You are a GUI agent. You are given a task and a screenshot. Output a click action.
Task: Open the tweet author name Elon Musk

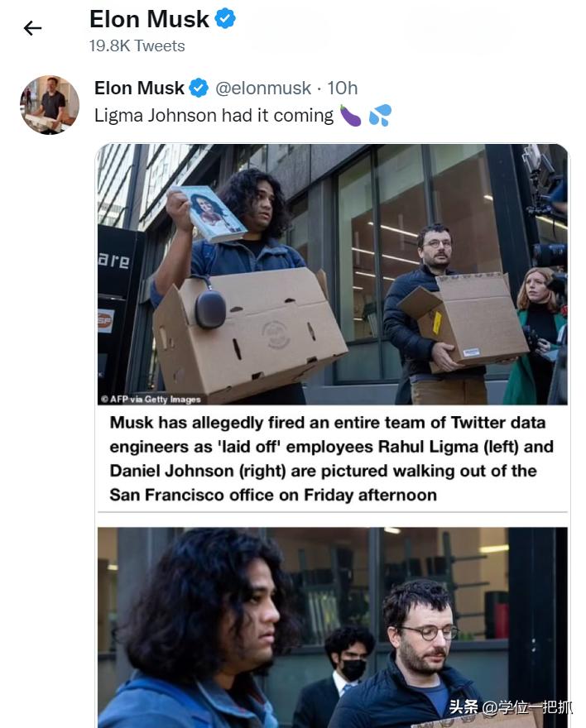139,88
